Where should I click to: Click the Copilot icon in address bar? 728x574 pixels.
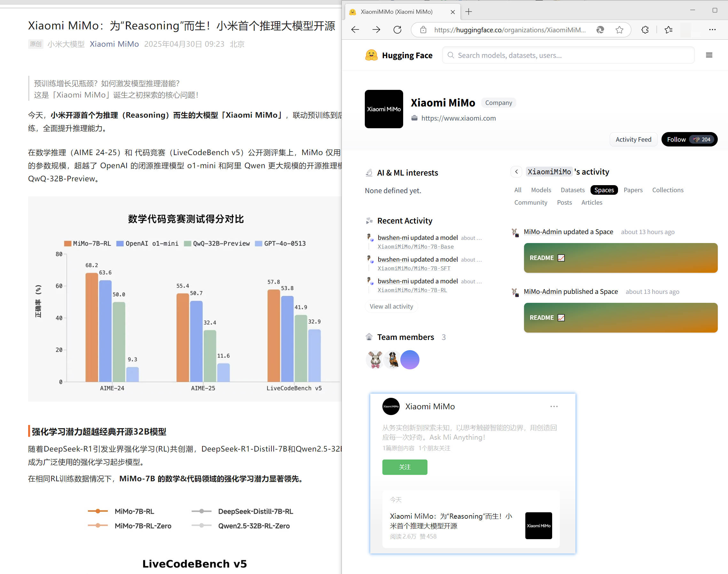[600, 30]
